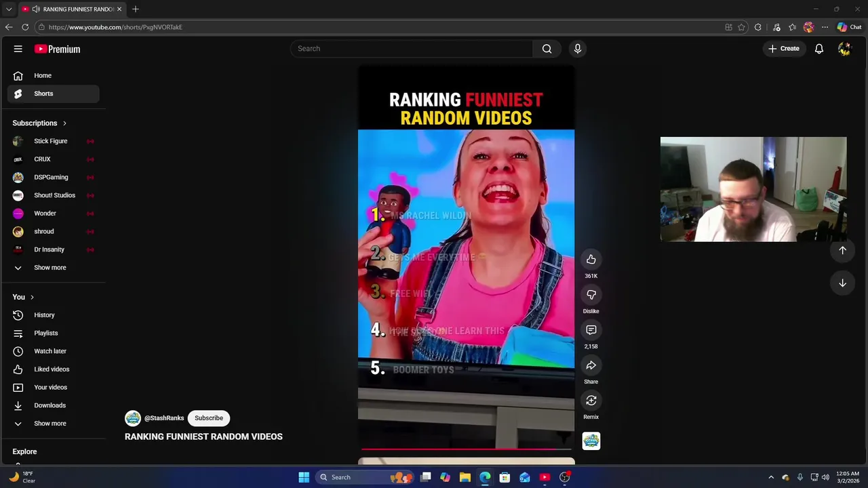This screenshot has width=868, height=488.
Task: Subscribe to StashRanks
Action: pos(209,418)
